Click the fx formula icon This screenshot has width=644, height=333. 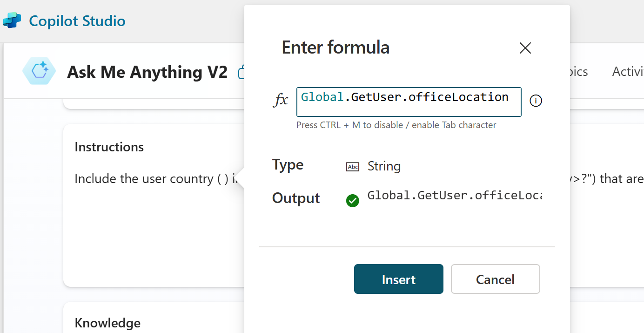pos(280,100)
